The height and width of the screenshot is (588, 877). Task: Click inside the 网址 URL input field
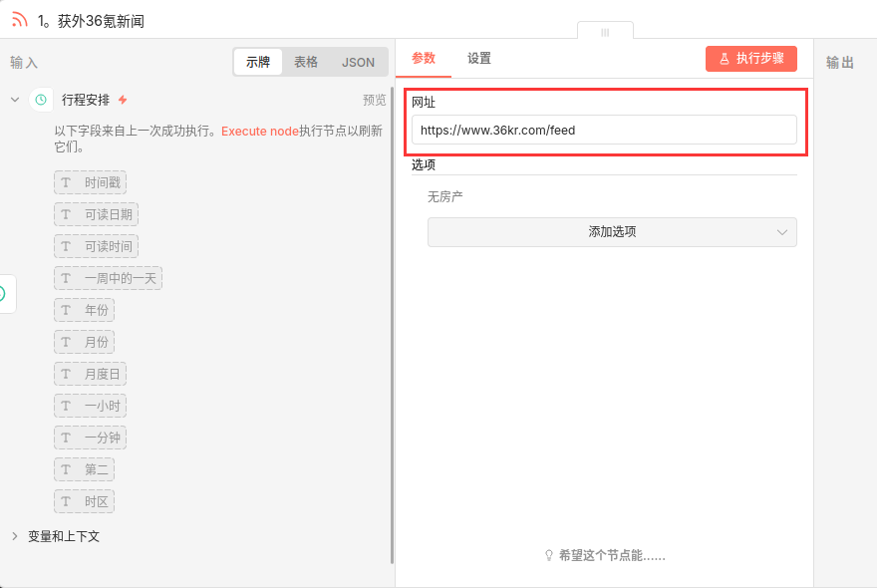tap(603, 130)
